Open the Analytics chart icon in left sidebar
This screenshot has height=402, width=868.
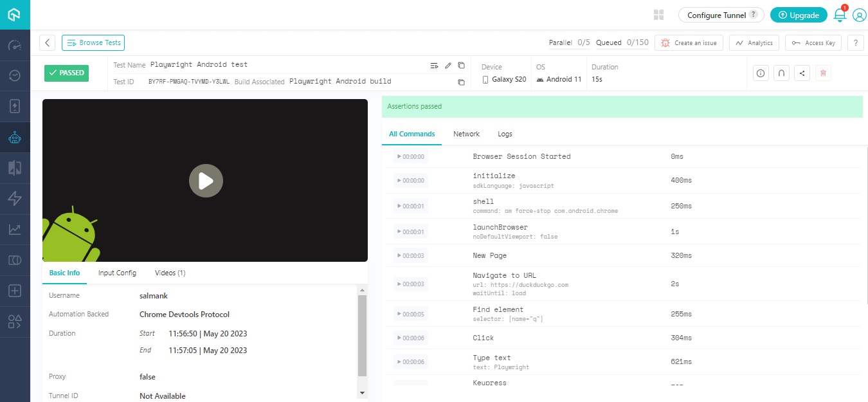click(14, 229)
